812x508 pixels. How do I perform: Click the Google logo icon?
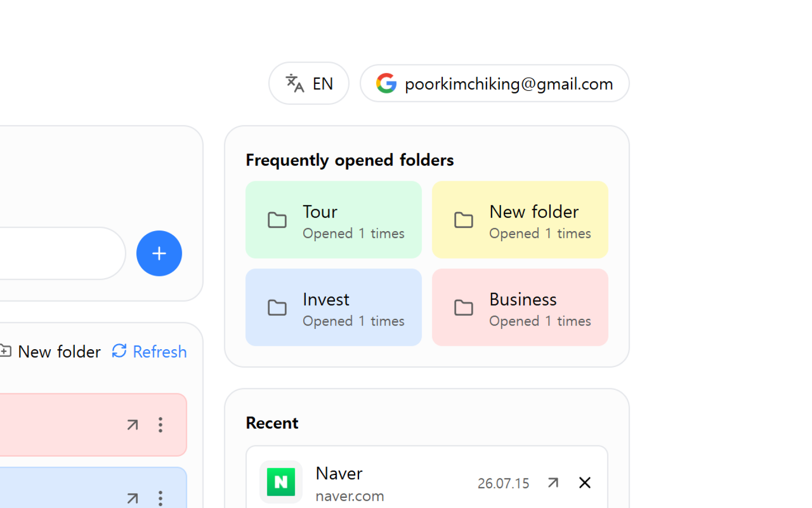386,83
